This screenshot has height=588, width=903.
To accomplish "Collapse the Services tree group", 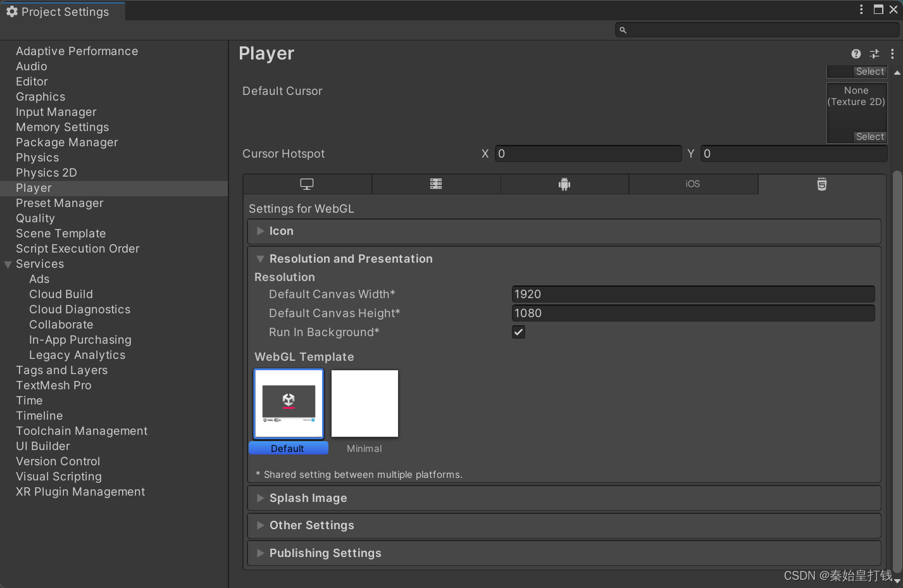I will [x=8, y=265].
